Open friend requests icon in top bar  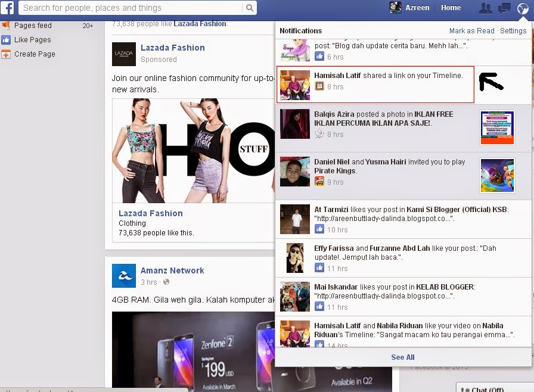tap(485, 8)
